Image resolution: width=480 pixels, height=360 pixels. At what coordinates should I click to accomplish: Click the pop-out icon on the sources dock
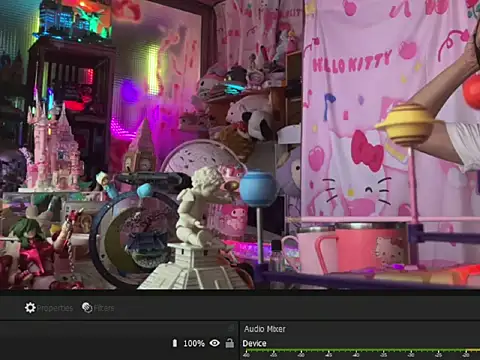pos(231,328)
